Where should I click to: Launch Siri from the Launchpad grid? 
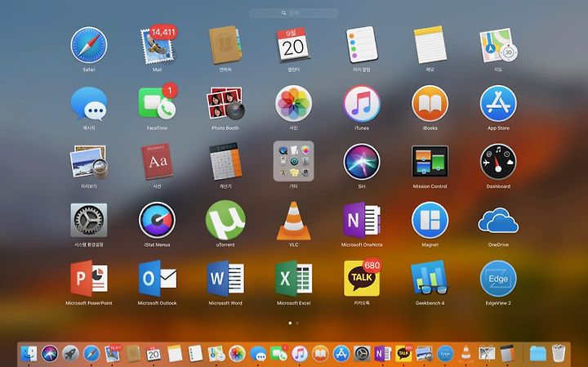click(x=362, y=162)
